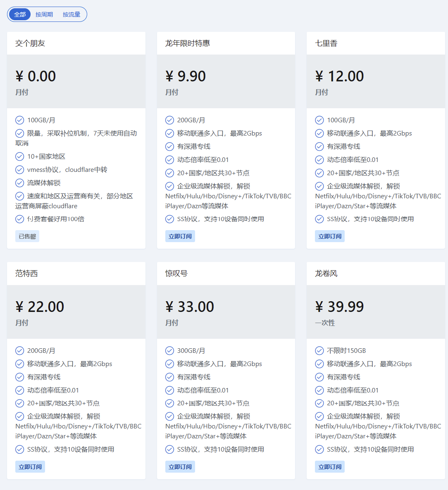The image size is (448, 490).
Task: Click check icon beside 100GB/月 in 七里香
Action: (x=319, y=120)
